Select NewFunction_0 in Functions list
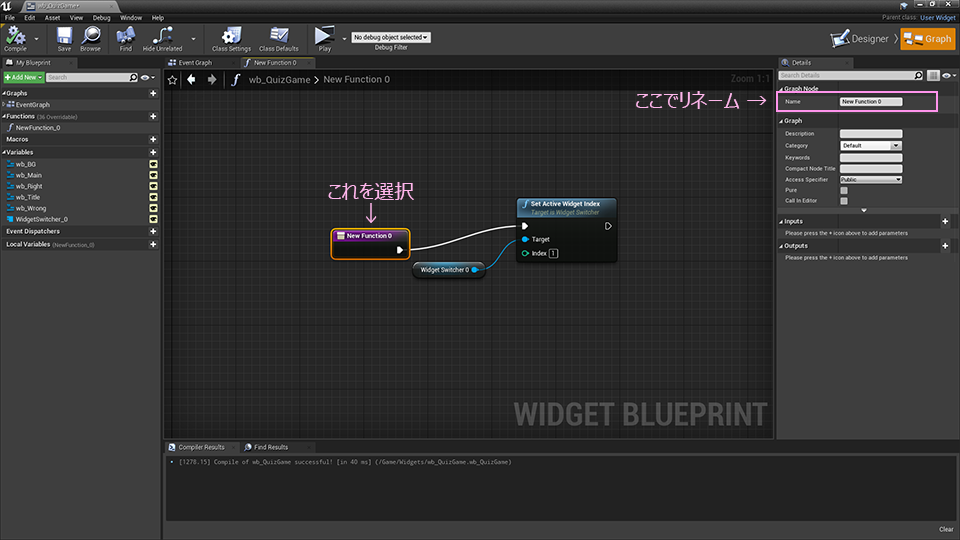The width and height of the screenshot is (960, 540). tap(38, 128)
